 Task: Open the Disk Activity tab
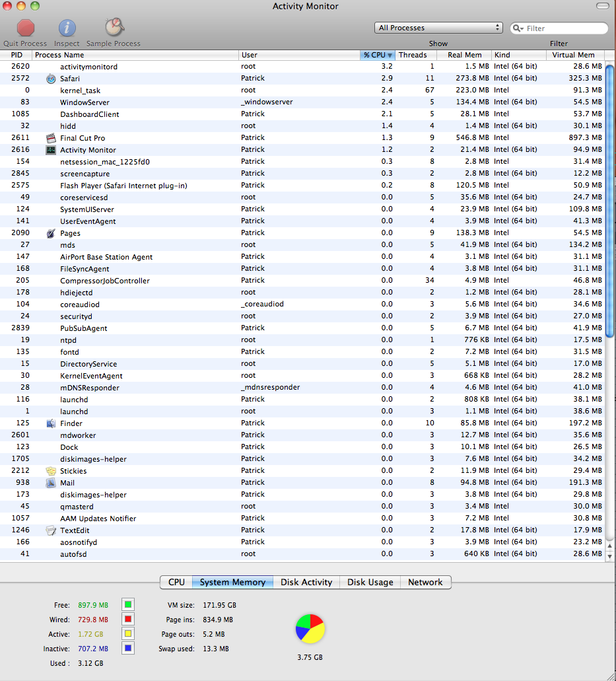[x=306, y=583]
